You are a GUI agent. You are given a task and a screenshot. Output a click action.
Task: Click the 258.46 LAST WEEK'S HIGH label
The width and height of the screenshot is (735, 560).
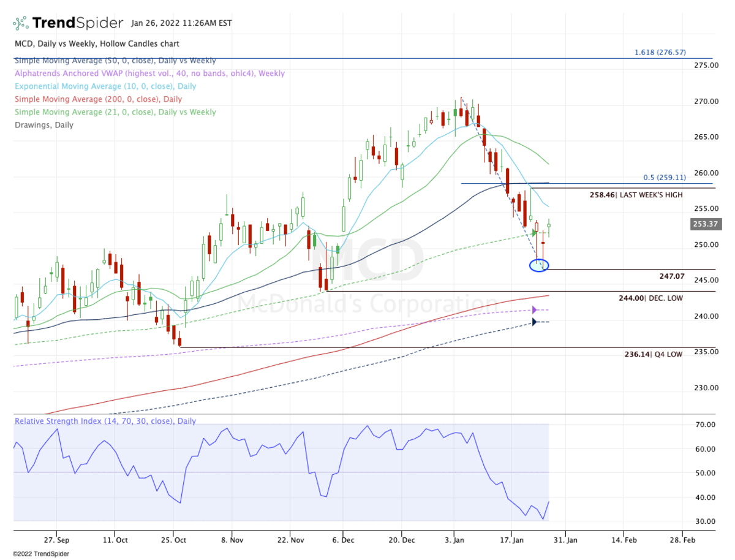[636, 195]
